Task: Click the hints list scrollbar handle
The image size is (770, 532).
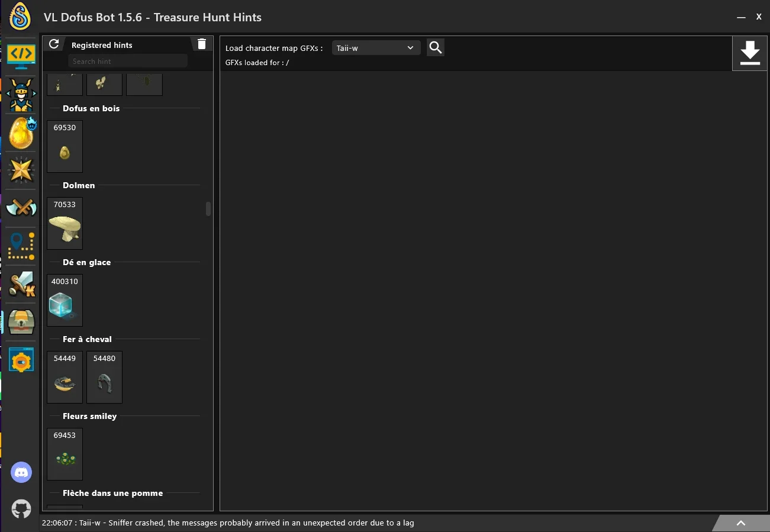Action: point(208,209)
